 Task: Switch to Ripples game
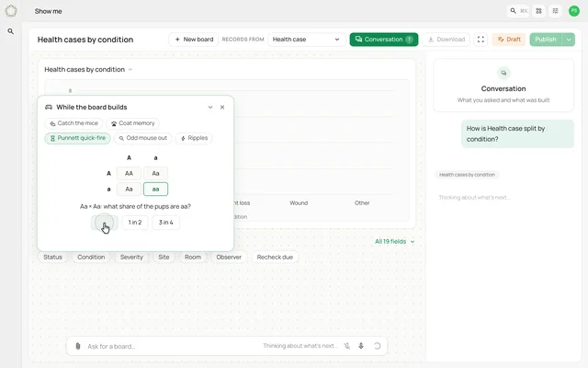194,138
